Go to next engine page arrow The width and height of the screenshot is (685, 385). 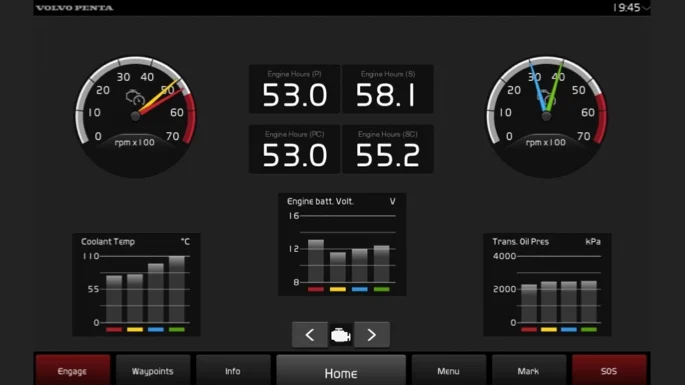372,335
